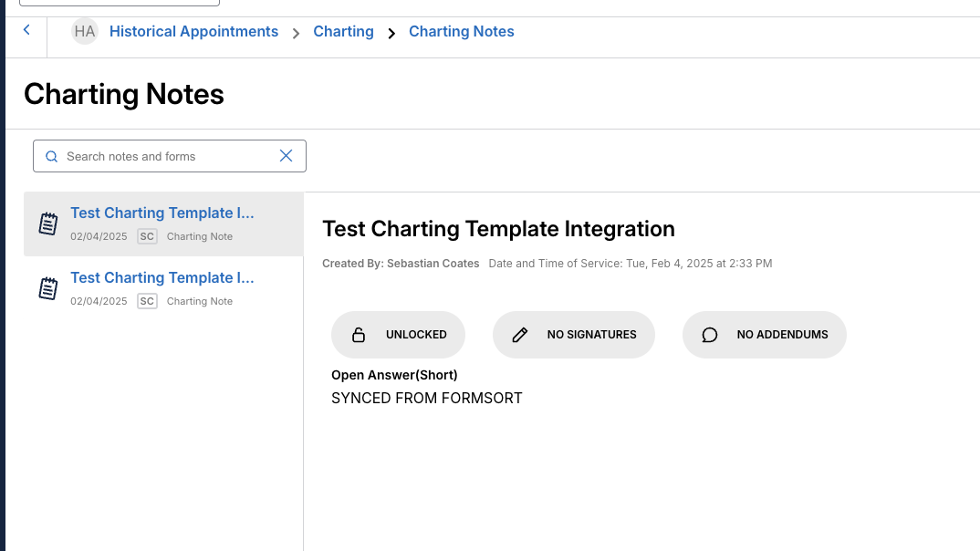Click the HA avatar badge

84,31
